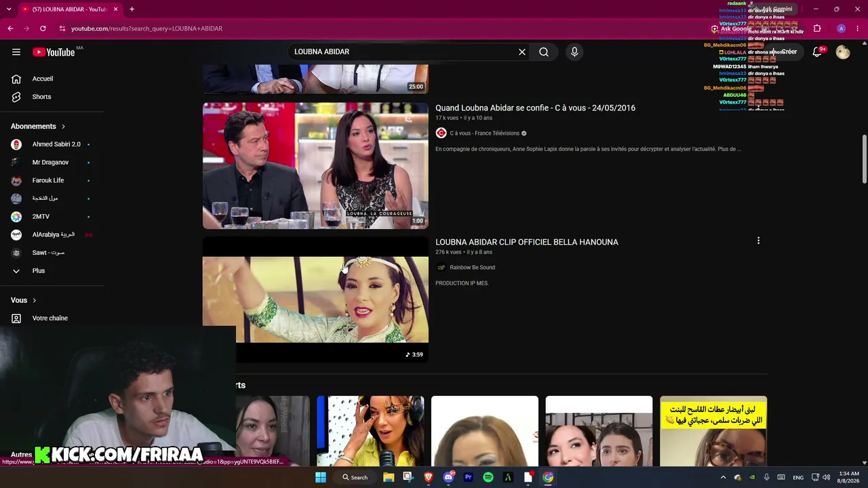The width and height of the screenshot is (868, 488).
Task: Open more options for Bella Hanouna video
Action: (758, 241)
